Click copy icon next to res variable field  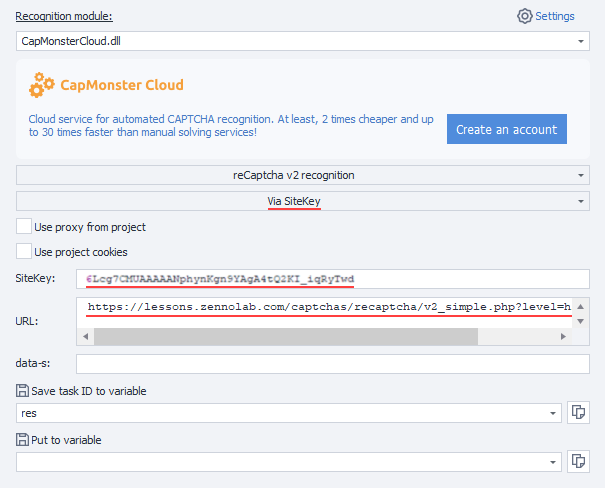pyautogui.click(x=577, y=413)
